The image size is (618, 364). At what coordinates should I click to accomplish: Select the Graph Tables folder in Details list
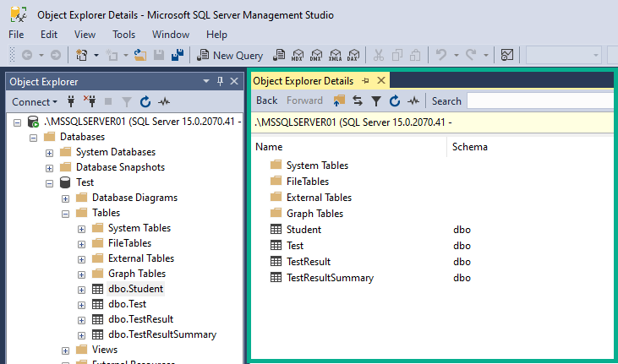pyautogui.click(x=314, y=214)
